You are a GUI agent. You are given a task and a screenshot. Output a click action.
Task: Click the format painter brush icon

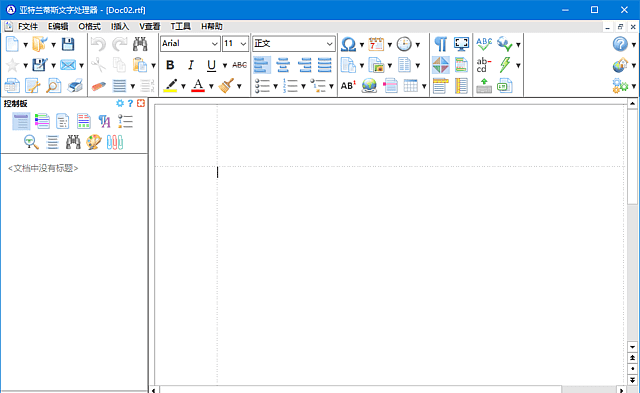click(x=226, y=86)
